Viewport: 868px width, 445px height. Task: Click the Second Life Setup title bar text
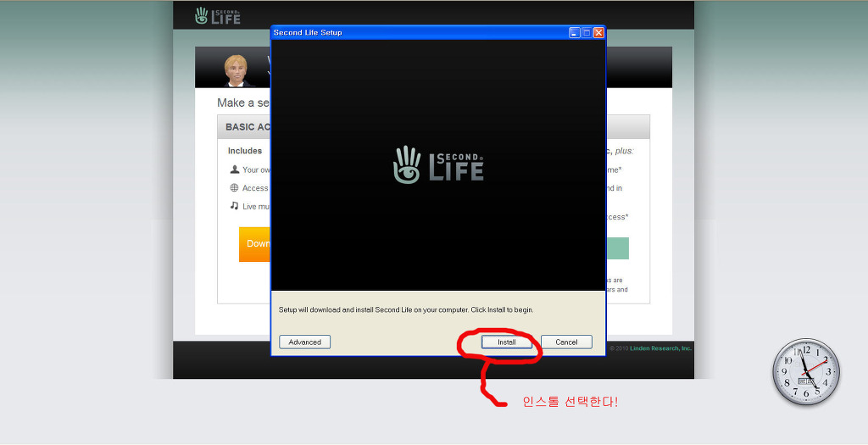[308, 33]
